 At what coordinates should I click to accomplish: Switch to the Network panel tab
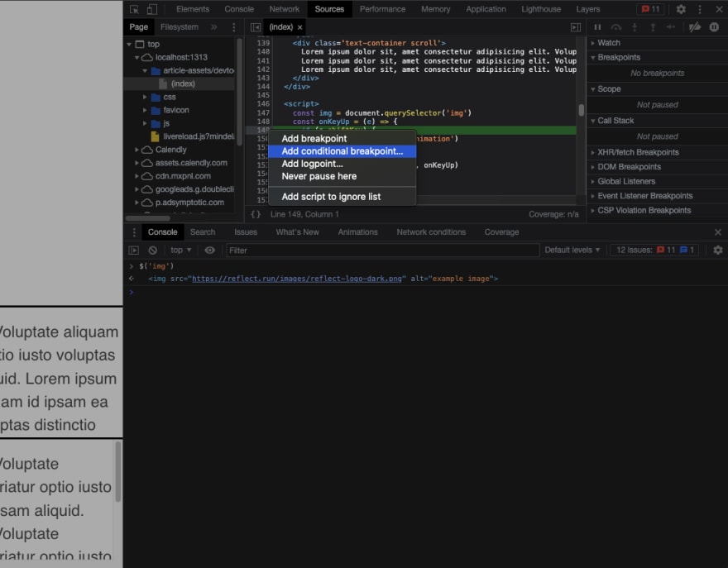(x=284, y=9)
